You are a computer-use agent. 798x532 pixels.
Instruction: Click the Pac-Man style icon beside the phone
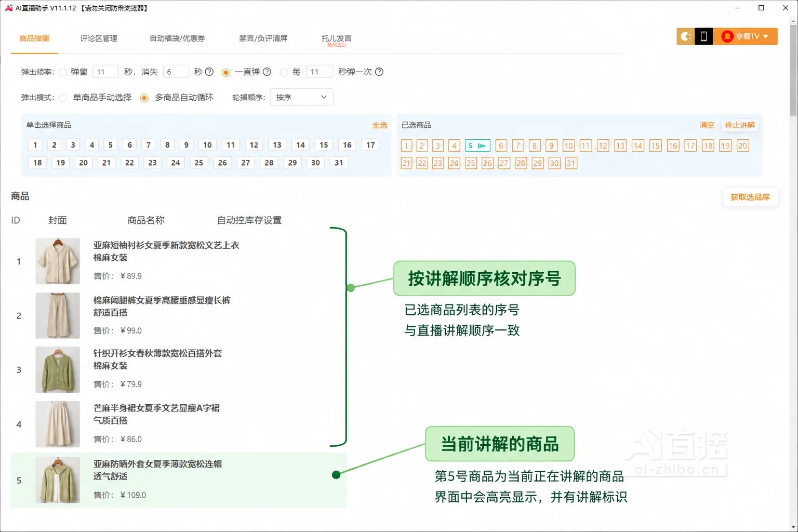point(686,36)
